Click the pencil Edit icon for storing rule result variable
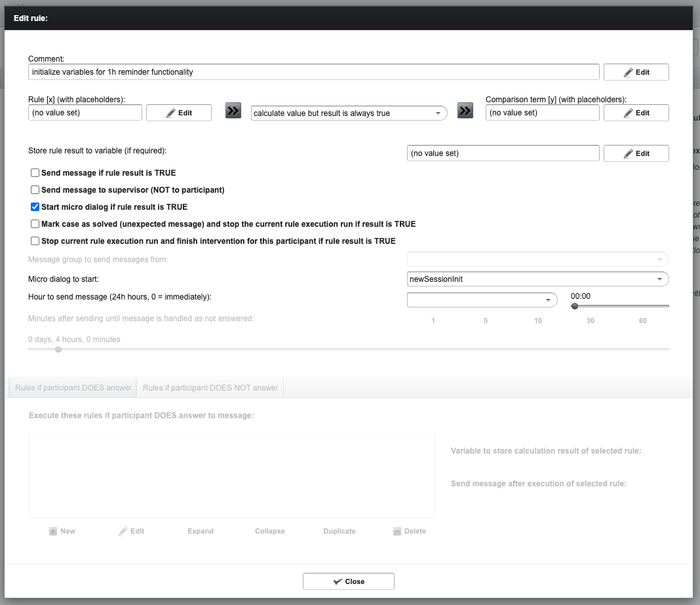Screen dimensions: 700x605 point(627,153)
